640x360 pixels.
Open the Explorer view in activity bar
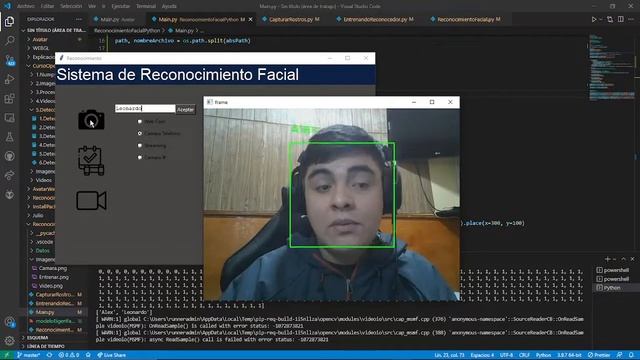[x=9, y=21]
